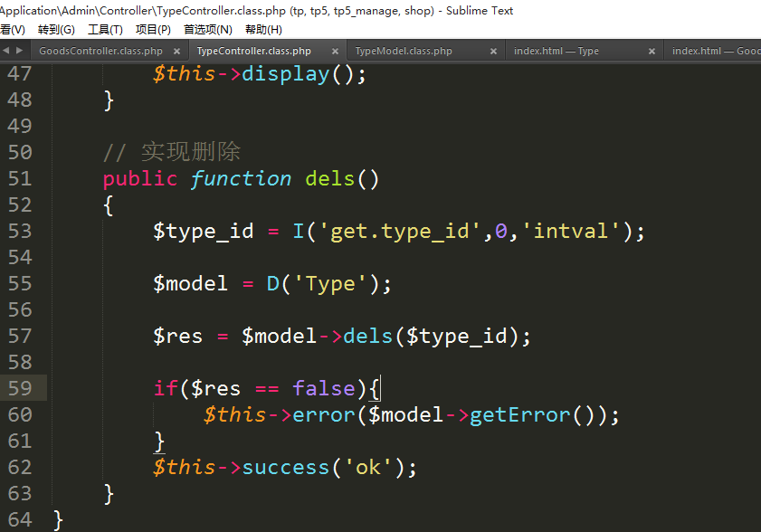Image resolution: width=761 pixels, height=532 pixels.
Task: Click the tab scroll right arrow
Action: [18, 51]
